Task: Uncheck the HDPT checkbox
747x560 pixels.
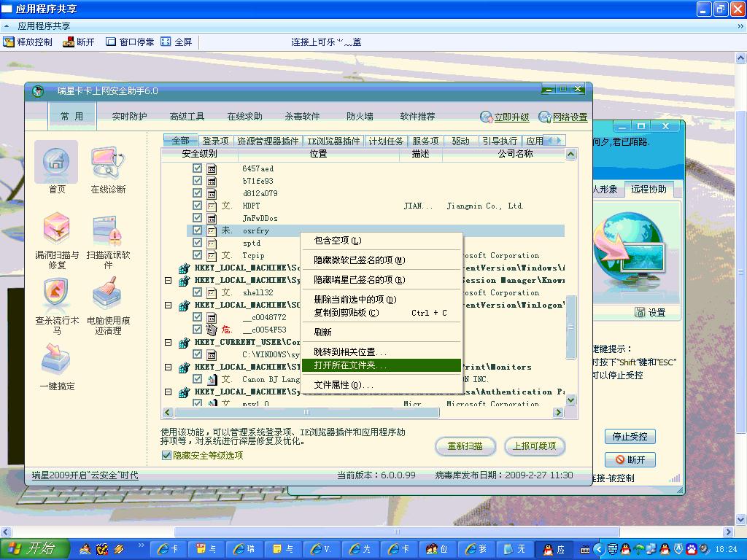Action: pyautogui.click(x=197, y=205)
